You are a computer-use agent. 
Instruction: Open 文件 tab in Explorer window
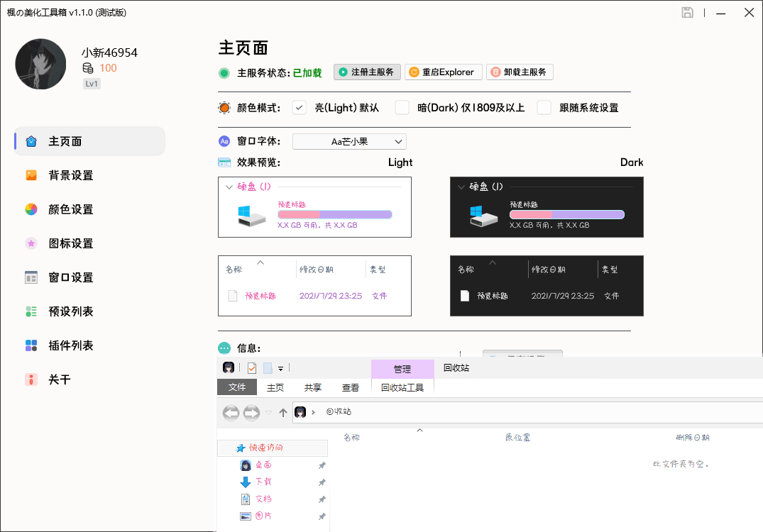[x=237, y=387]
